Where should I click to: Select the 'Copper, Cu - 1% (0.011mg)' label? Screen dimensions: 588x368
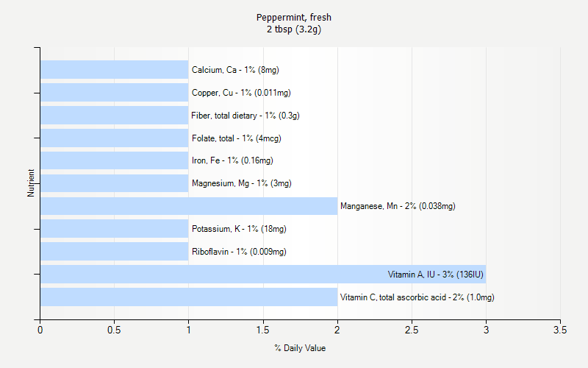241,93
